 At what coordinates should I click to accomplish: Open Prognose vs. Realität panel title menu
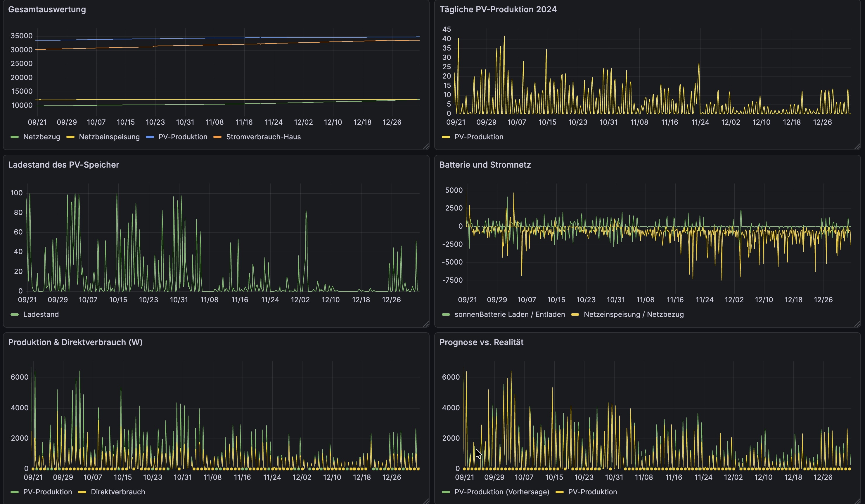click(x=481, y=342)
